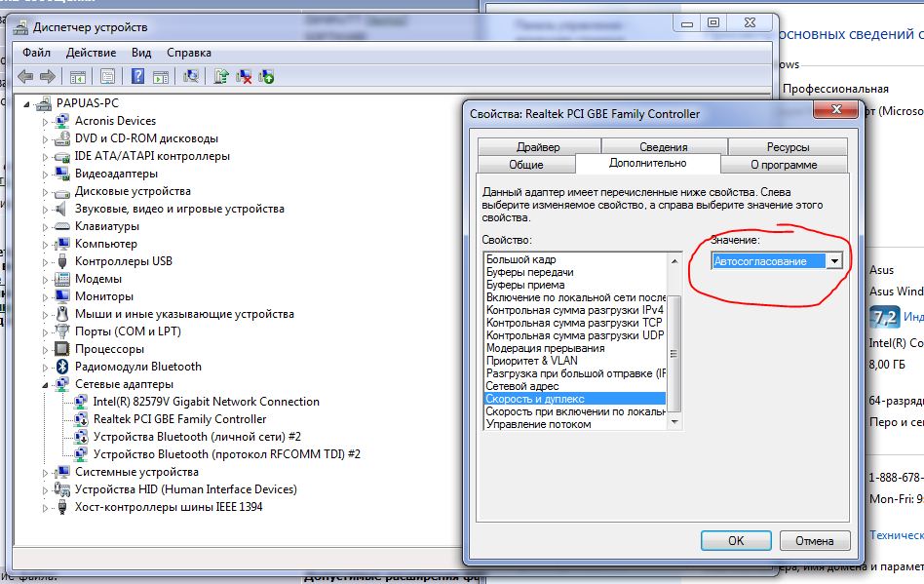Collapse the Сетевые адаптеры tree node

coord(45,384)
